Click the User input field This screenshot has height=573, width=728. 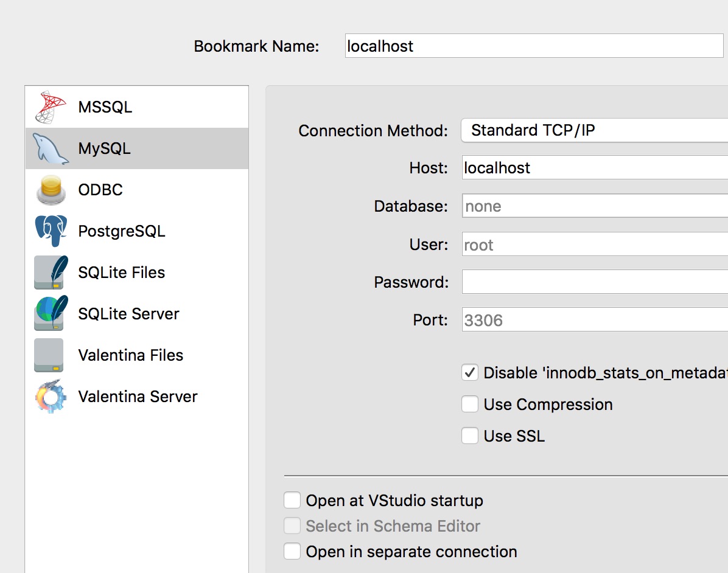tap(595, 244)
